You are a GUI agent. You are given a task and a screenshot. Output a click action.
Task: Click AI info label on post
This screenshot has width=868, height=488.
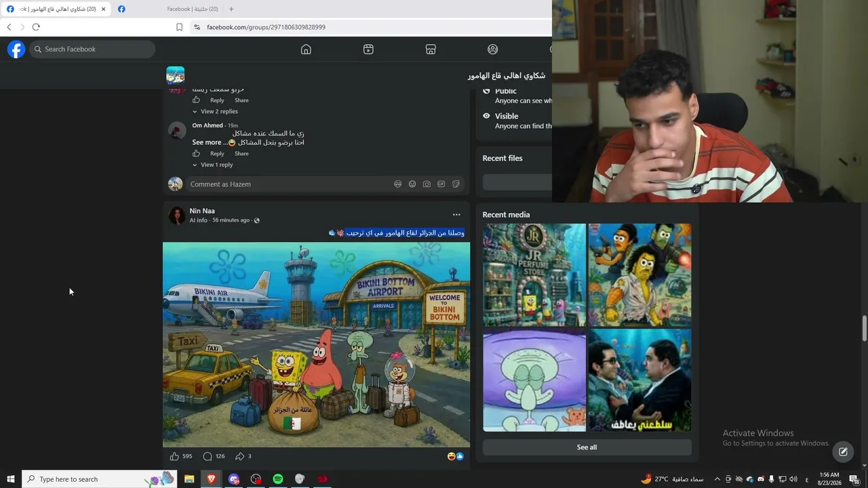click(199, 220)
